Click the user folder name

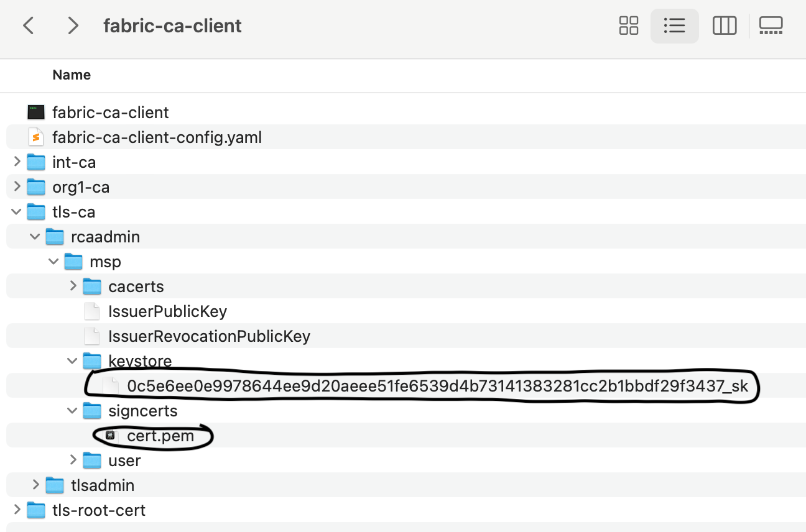pos(124,461)
